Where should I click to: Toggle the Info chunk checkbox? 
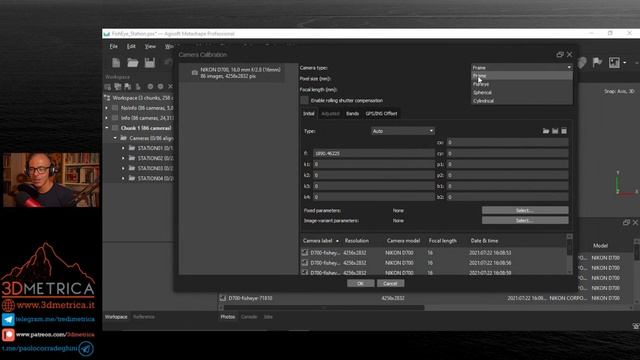115,118
